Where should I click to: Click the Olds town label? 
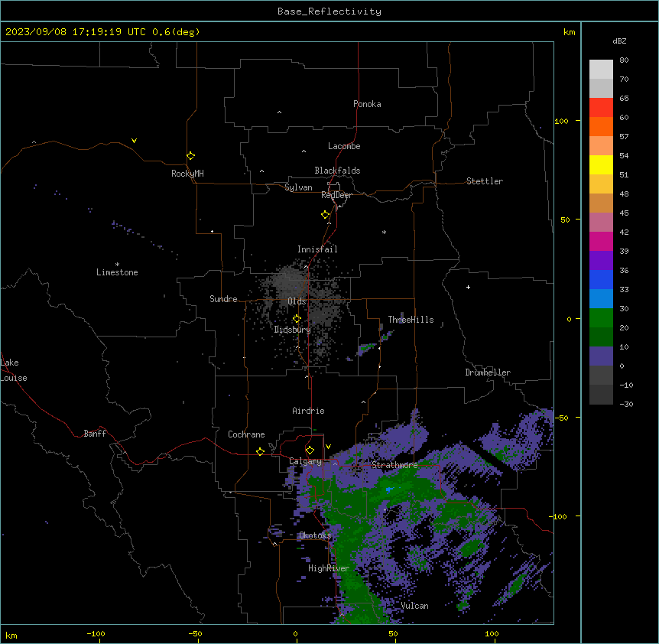click(297, 301)
